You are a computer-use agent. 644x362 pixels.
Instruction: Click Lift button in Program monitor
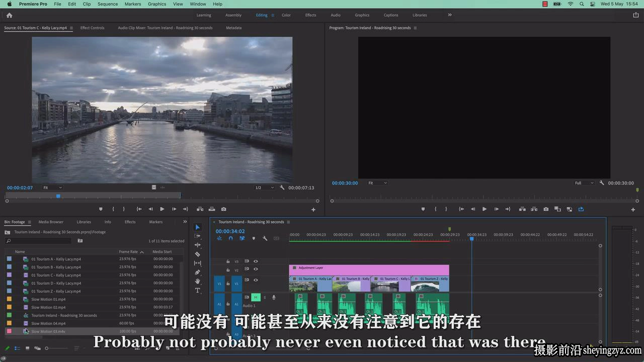(x=522, y=209)
